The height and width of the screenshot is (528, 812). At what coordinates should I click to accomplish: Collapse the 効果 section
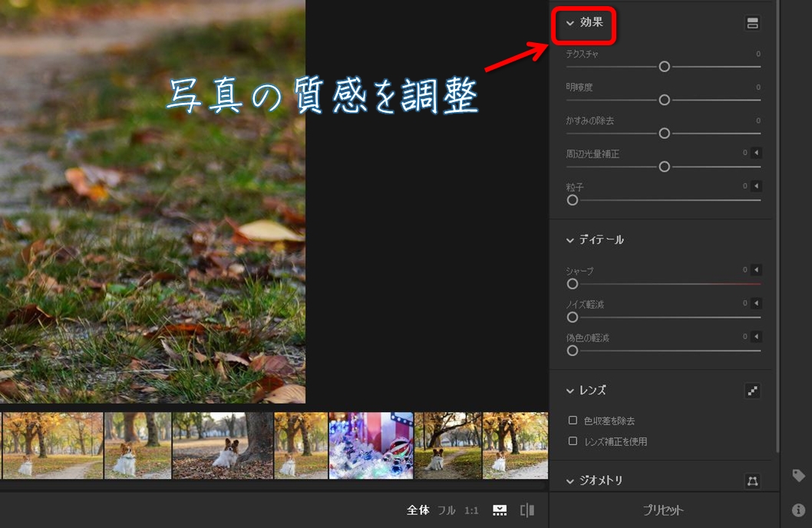point(570,23)
